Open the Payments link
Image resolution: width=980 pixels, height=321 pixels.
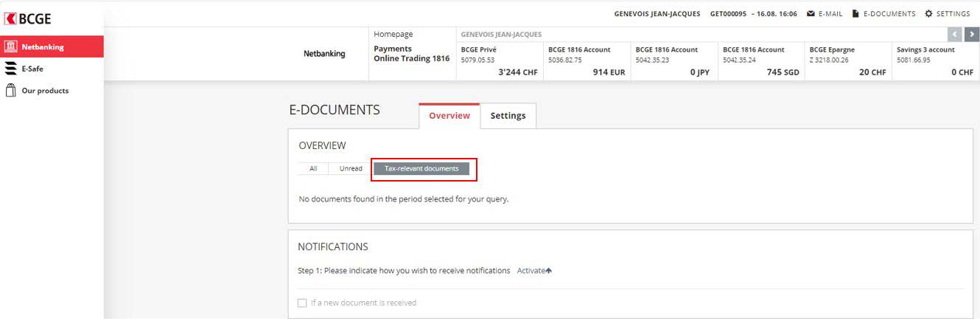click(x=393, y=49)
